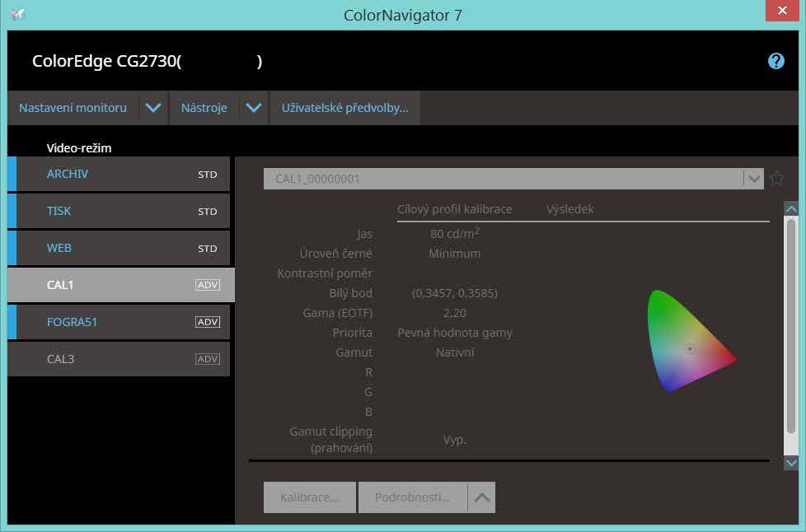Open the help question mark icon
806x532 pixels.
tap(776, 61)
